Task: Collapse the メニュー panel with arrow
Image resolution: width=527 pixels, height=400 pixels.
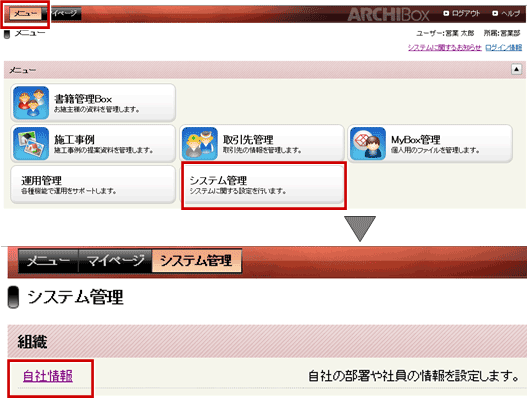Action: (517, 70)
